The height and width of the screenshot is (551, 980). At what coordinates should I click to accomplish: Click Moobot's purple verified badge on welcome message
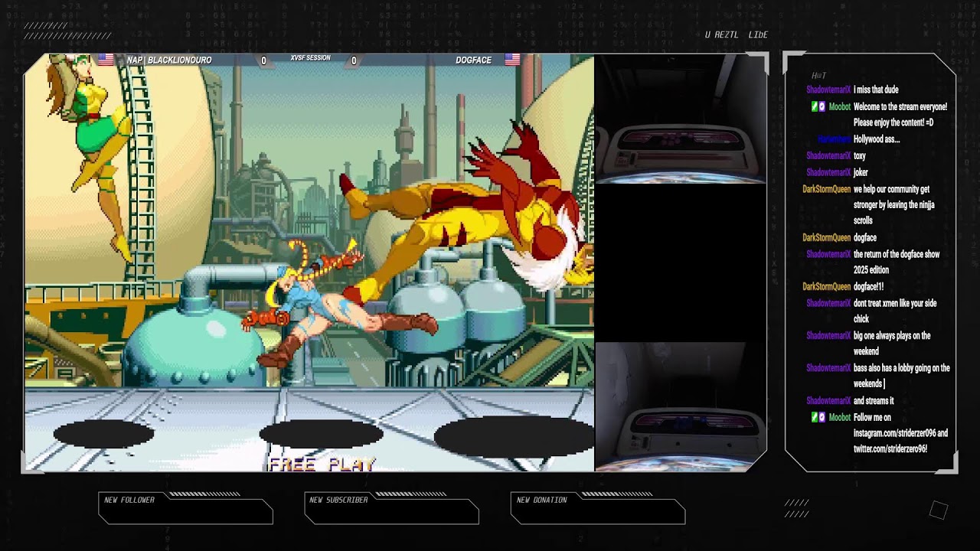point(822,107)
